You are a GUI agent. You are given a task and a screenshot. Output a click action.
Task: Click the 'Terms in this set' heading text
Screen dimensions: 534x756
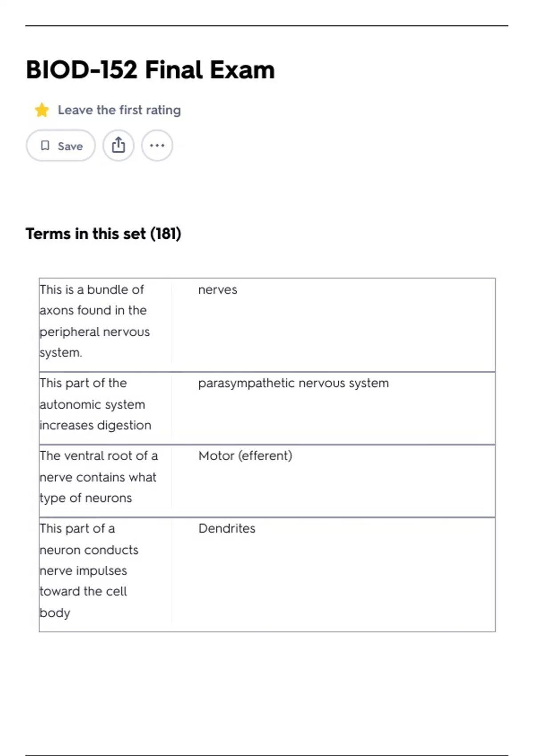pyautogui.click(x=85, y=234)
